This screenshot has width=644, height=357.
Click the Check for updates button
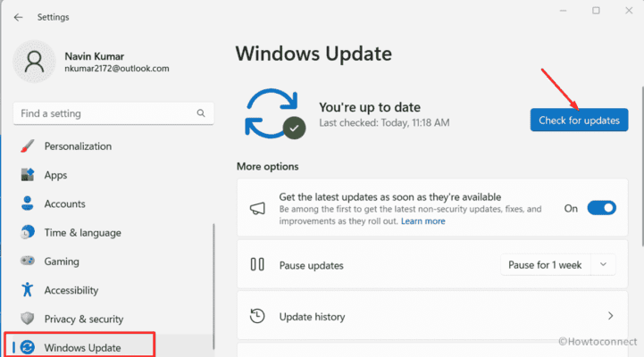point(579,120)
